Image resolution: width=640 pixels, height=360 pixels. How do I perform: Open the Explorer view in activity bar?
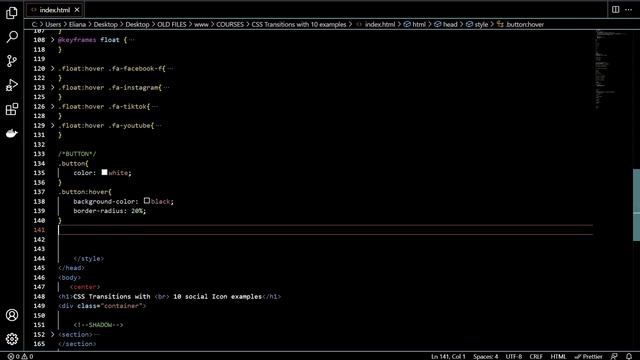pos(12,13)
